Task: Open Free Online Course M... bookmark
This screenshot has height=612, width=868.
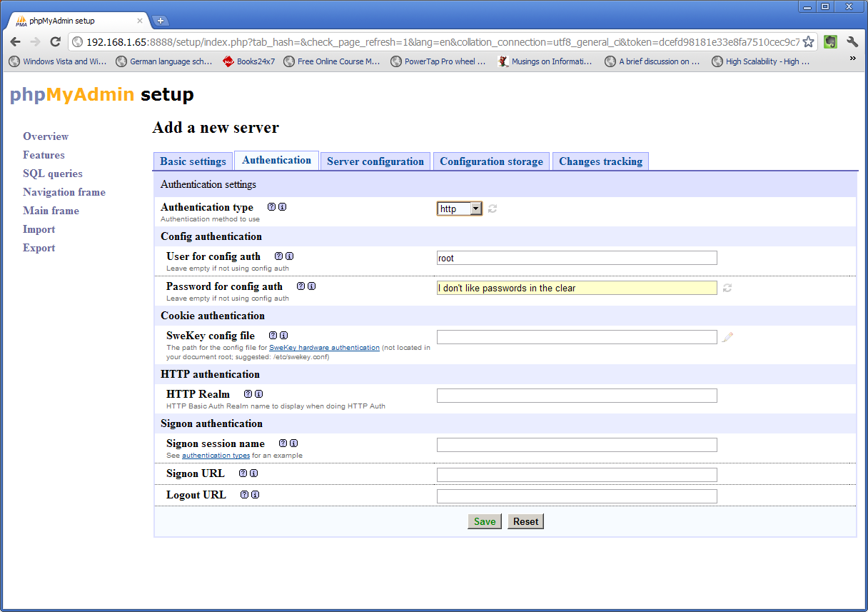Action: [332, 61]
